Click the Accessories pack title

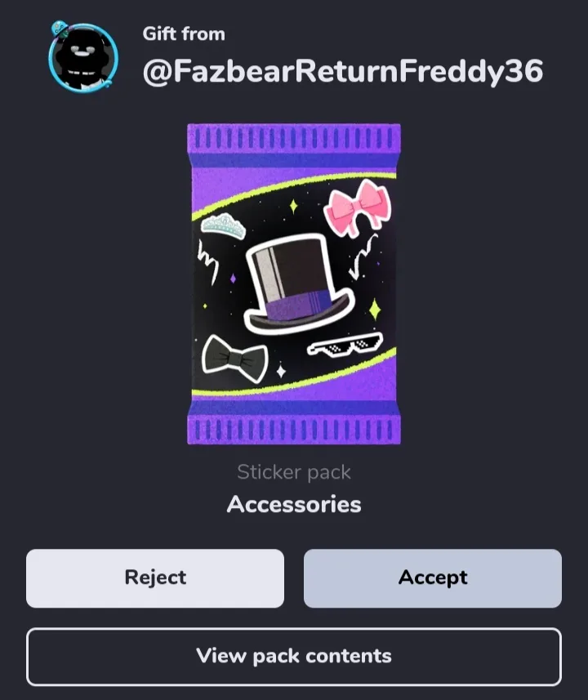point(294,505)
